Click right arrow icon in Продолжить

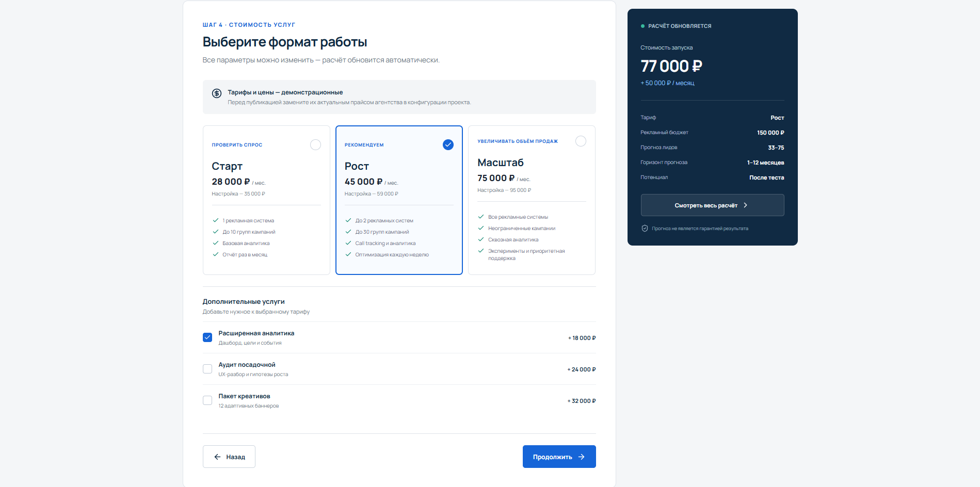click(x=582, y=457)
